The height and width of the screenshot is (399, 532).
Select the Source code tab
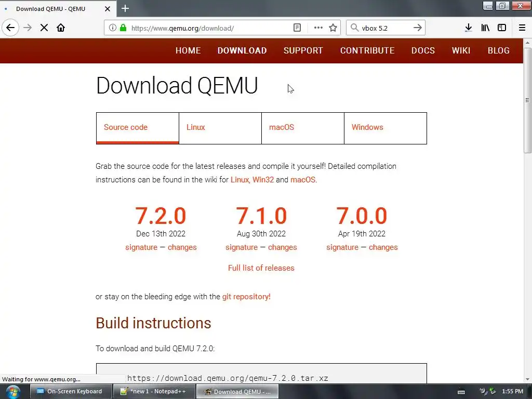(x=137, y=128)
